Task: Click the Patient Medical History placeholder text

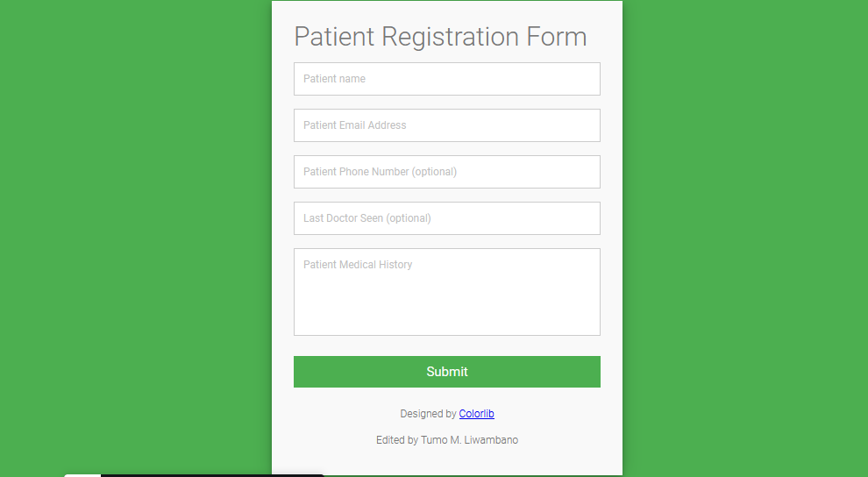Action: tap(358, 265)
